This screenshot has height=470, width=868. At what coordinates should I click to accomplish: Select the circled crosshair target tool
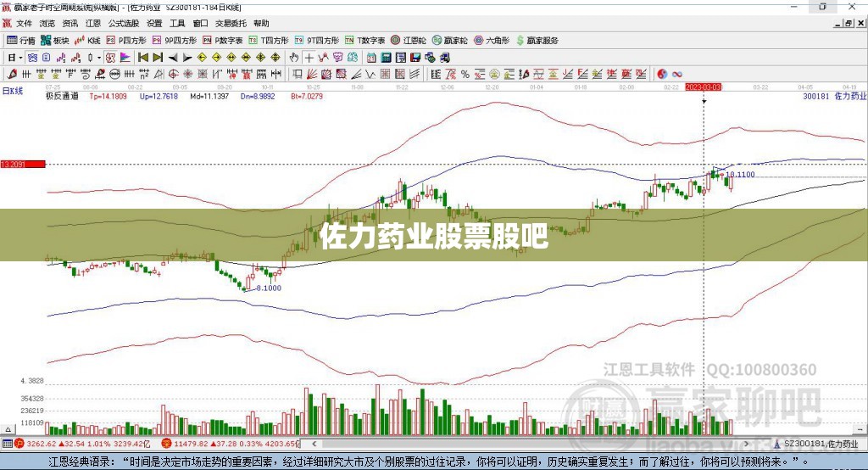click(173, 75)
